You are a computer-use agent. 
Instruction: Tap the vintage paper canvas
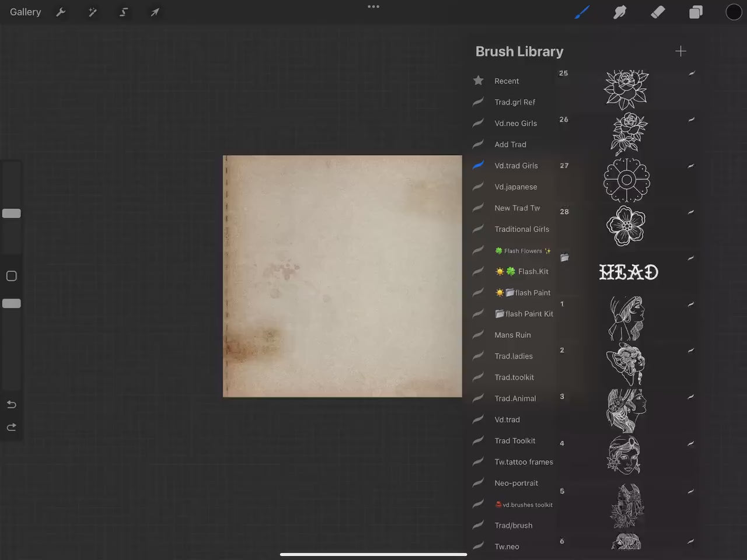pos(343,276)
